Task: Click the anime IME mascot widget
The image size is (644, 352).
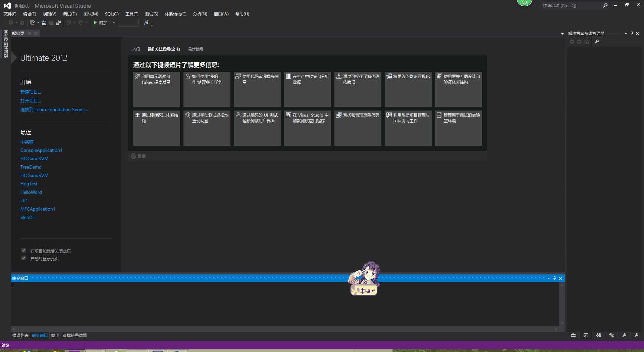Action: click(364, 278)
